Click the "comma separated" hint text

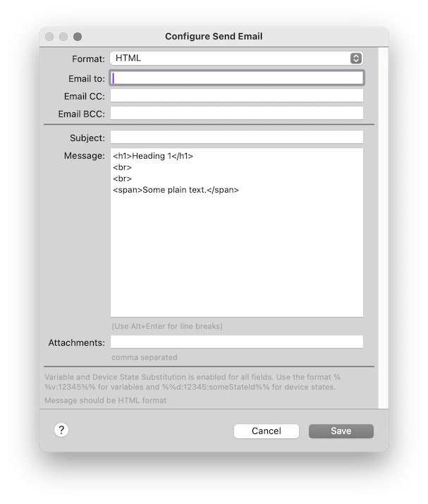(x=144, y=357)
